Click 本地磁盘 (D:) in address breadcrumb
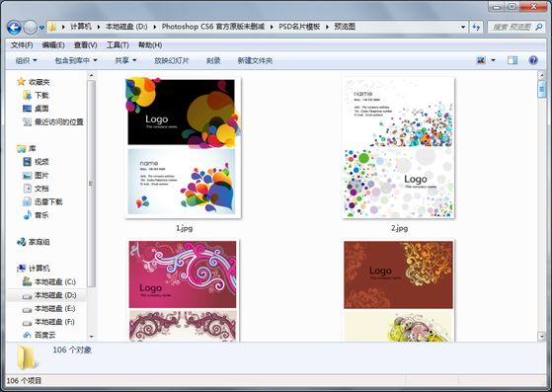This screenshot has width=552, height=392. (x=126, y=27)
